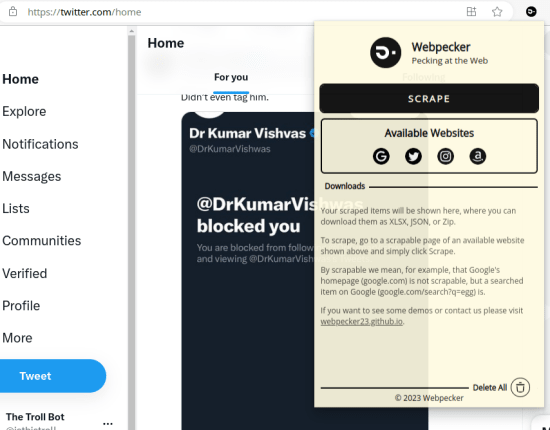Bookmark this page with the star icon
The width and height of the screenshot is (550, 430).
497,12
